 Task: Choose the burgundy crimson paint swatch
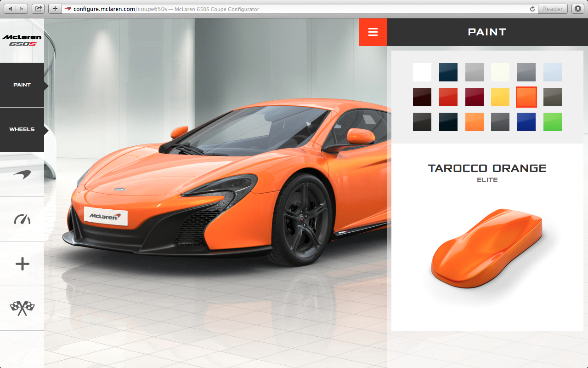pyautogui.click(x=475, y=97)
